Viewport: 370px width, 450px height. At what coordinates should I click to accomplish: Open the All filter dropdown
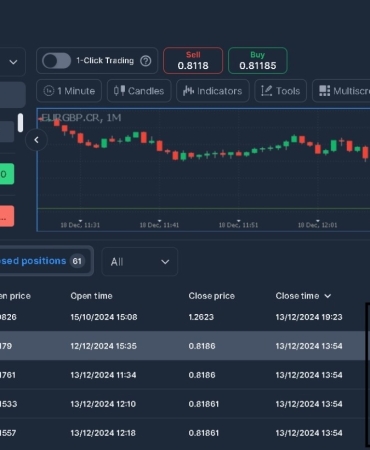(140, 262)
